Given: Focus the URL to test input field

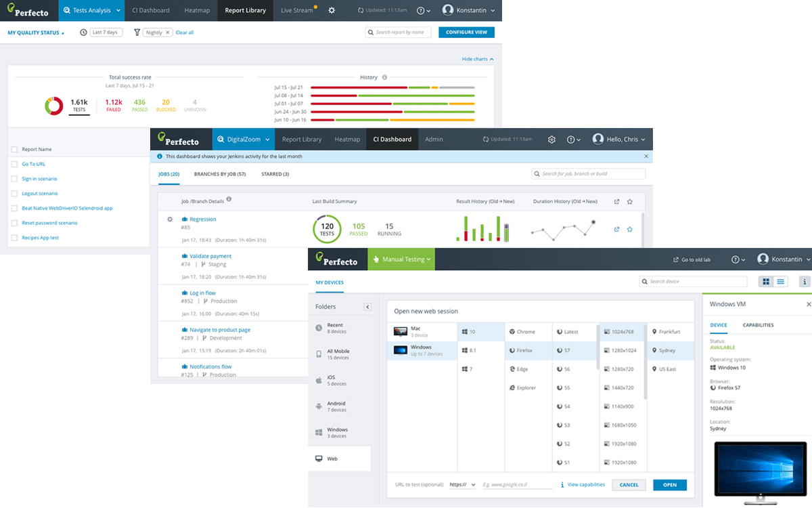Looking at the screenshot, I should 518,485.
